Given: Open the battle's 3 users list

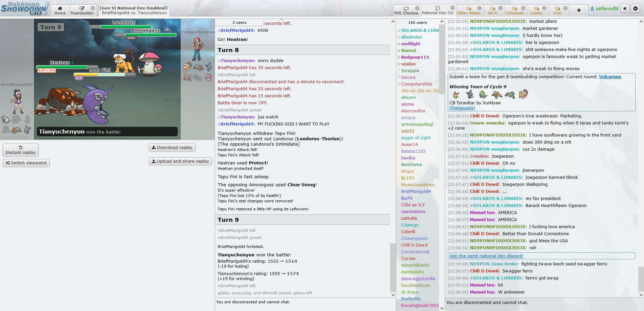Looking at the screenshot, I should click(x=239, y=22).
